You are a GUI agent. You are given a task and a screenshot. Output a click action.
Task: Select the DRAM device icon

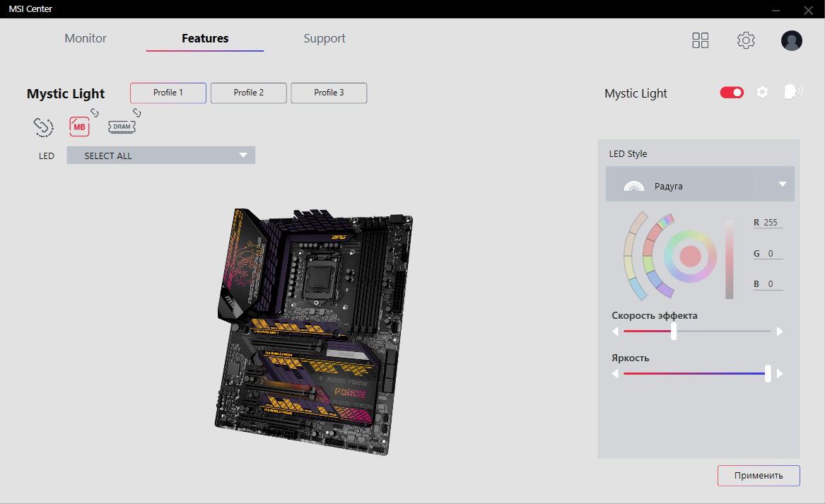(122, 127)
